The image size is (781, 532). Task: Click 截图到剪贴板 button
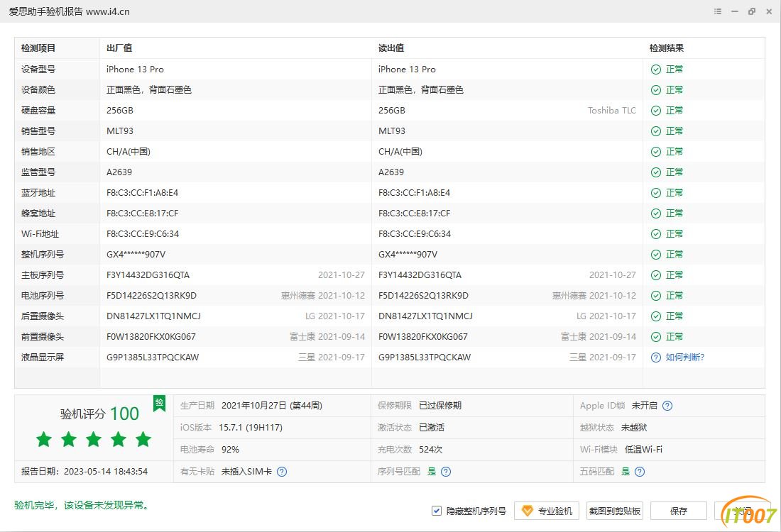click(615, 511)
